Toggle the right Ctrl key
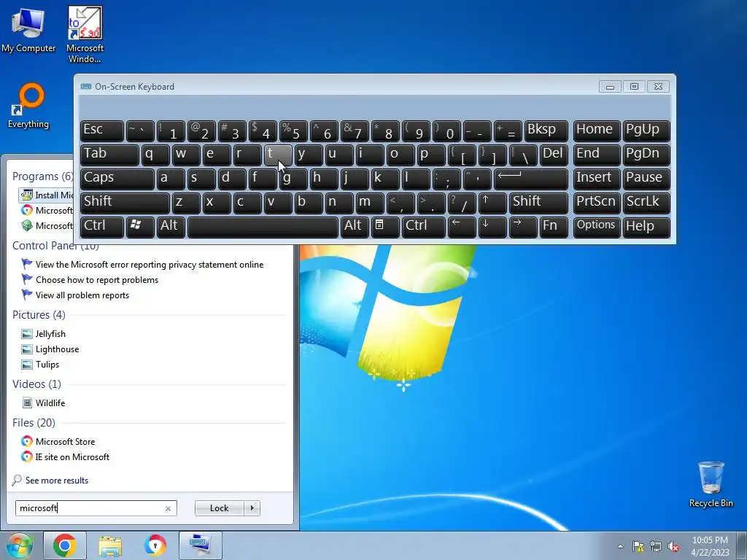 pos(424,227)
